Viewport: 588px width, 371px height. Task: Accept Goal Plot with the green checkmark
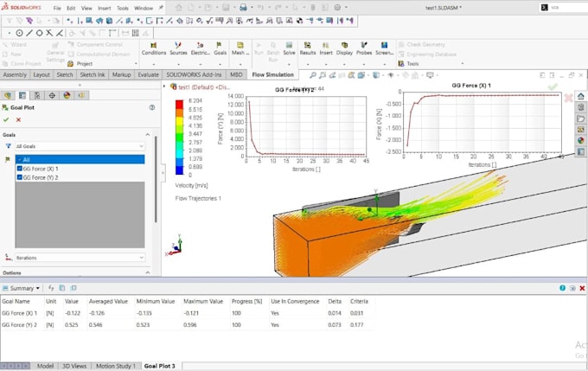click(6, 119)
